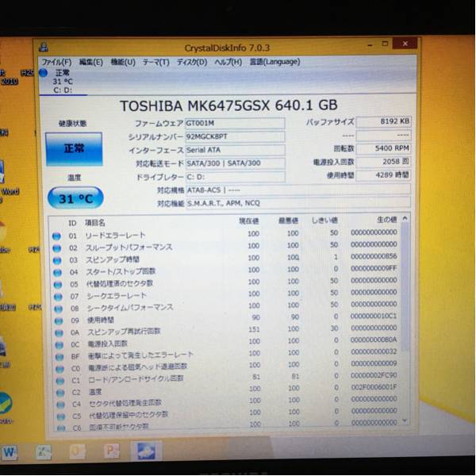The image size is (476, 476).
Task: Open the 機能(U) menu
Action: tap(123, 62)
